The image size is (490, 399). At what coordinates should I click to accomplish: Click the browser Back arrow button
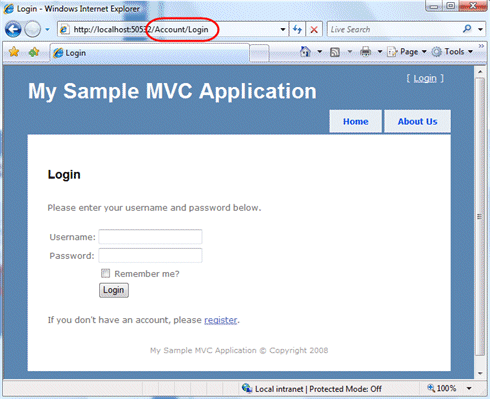(x=13, y=30)
